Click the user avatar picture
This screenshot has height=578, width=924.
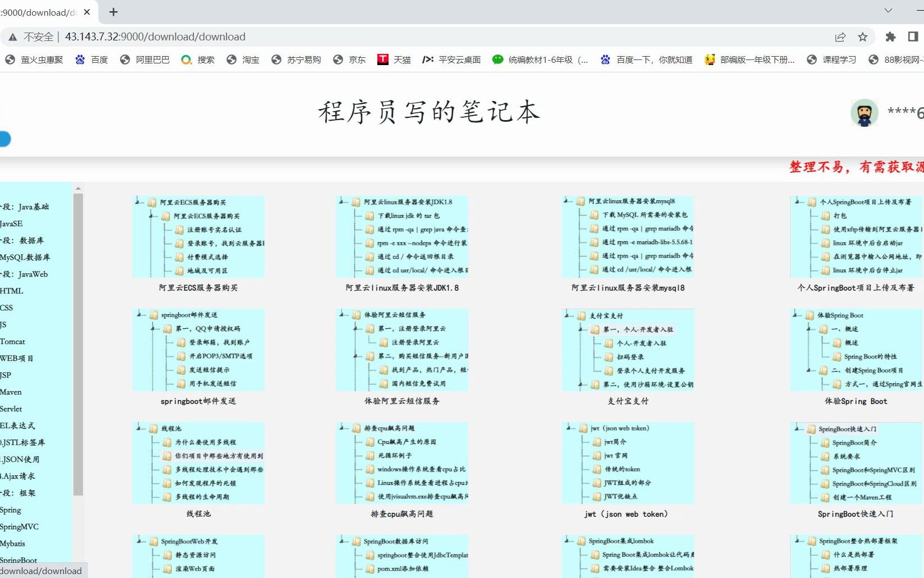click(x=864, y=113)
